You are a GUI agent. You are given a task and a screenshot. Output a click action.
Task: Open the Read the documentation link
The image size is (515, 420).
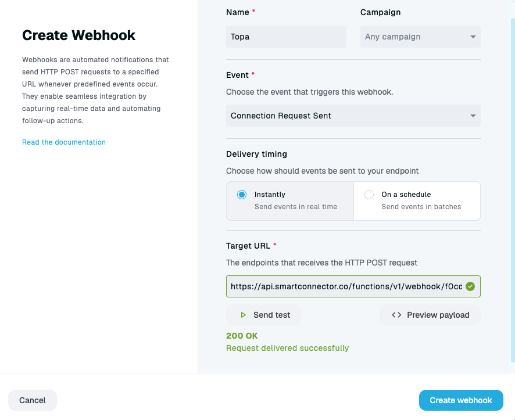pyautogui.click(x=64, y=142)
